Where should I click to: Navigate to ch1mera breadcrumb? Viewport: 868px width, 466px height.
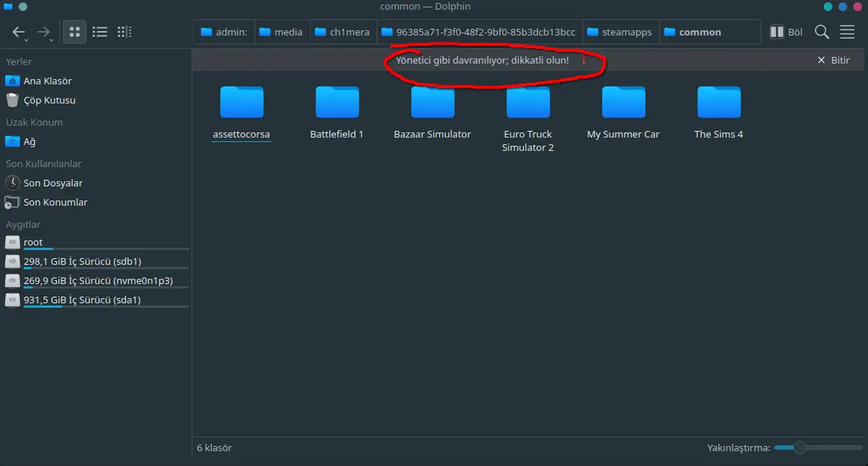point(342,32)
